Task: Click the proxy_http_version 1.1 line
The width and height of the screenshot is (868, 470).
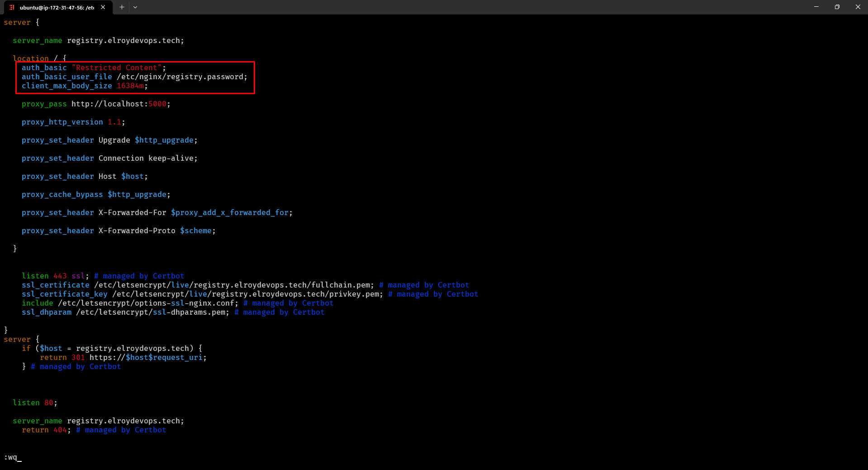Action: click(x=72, y=122)
